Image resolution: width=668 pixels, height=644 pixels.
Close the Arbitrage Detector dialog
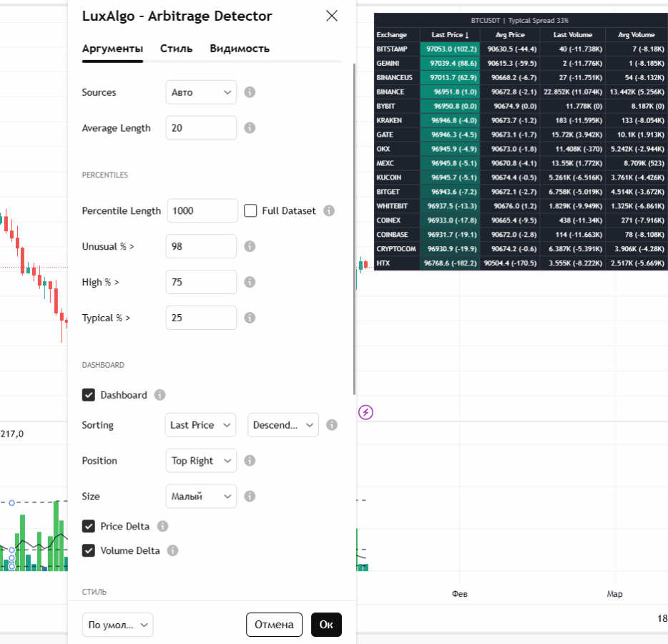(x=331, y=16)
